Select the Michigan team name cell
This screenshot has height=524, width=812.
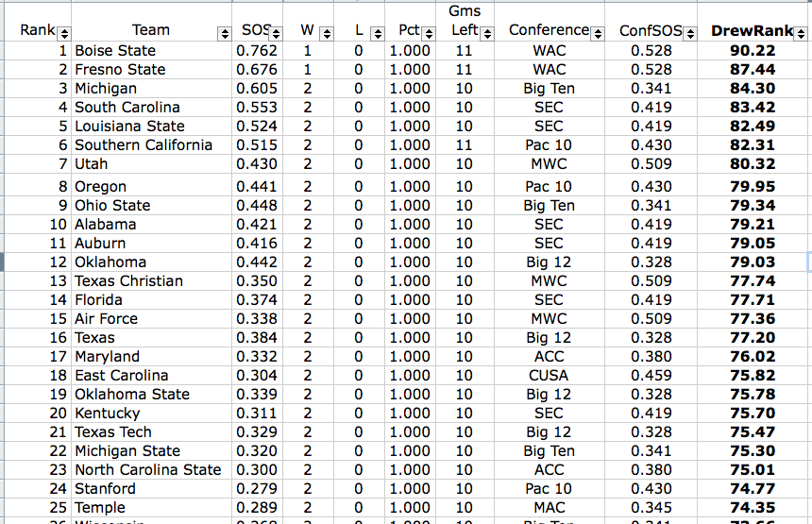(x=151, y=89)
